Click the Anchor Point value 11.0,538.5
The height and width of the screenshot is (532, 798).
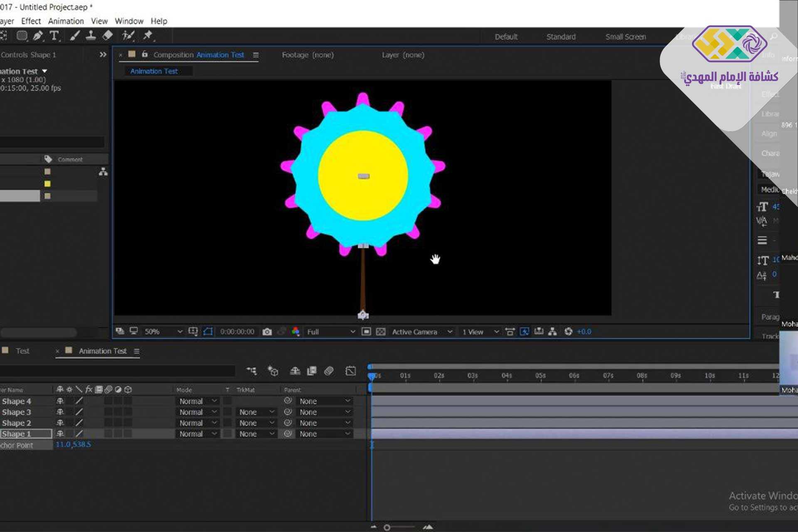coord(73,445)
